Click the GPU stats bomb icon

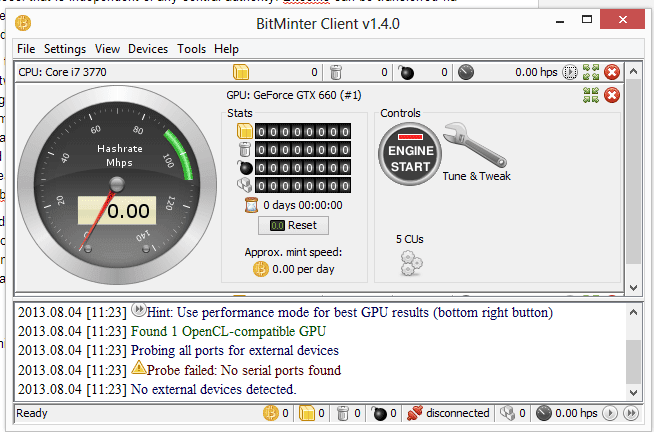[x=245, y=167]
